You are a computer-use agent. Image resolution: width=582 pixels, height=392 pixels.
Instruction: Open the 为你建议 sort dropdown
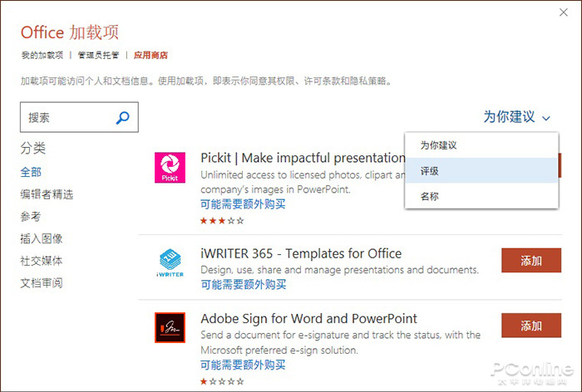click(516, 117)
